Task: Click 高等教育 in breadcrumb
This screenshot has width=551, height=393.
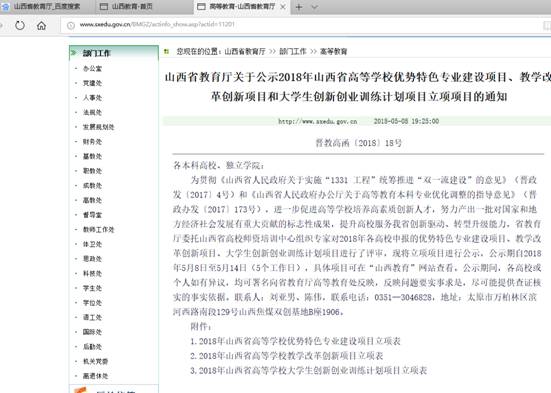Action: (x=333, y=52)
